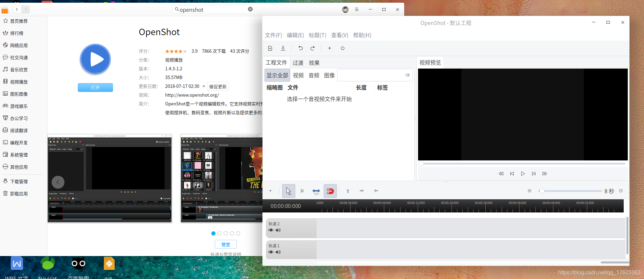The image size is (644, 279).
Task: Switch to the 效果 tab
Action: [x=314, y=63]
